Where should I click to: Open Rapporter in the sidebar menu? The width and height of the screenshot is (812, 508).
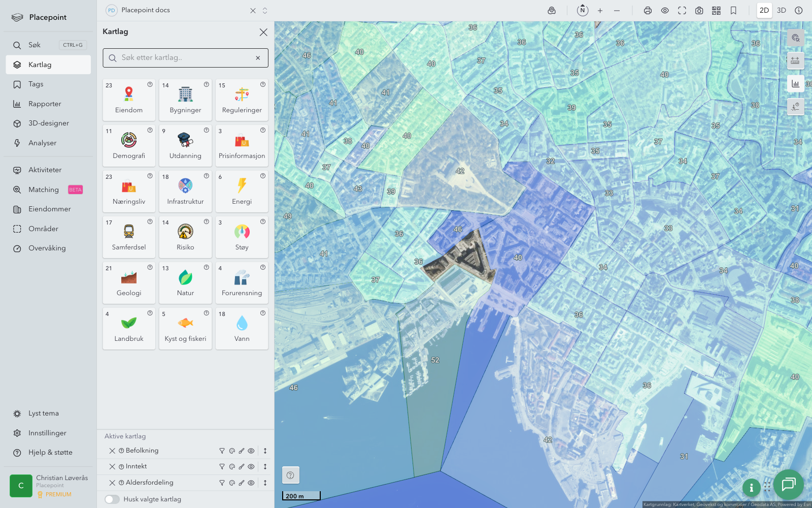coord(45,104)
